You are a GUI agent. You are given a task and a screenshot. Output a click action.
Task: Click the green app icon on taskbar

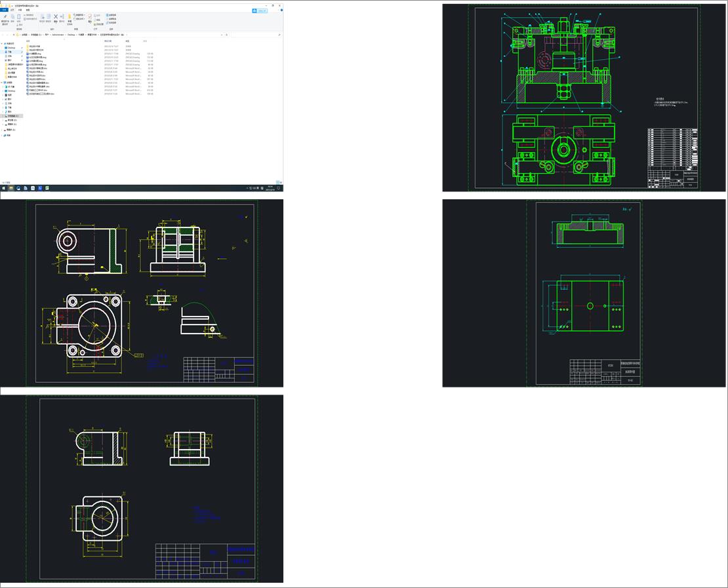point(47,188)
